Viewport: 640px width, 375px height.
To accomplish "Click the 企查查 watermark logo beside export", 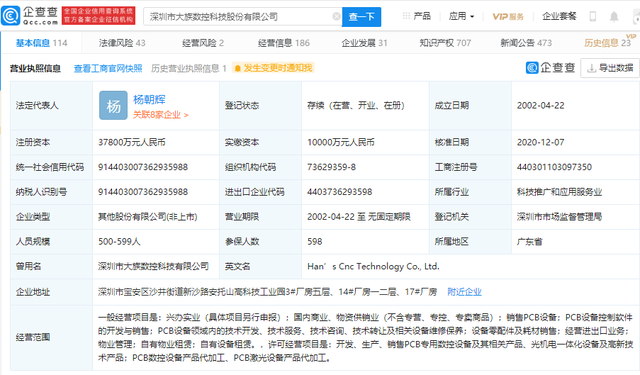I will pos(551,68).
